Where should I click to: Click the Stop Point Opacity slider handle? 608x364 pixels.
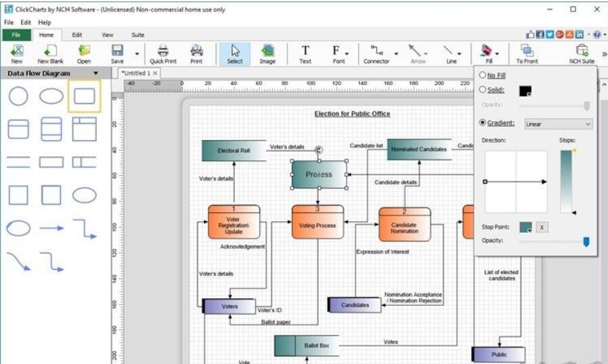click(586, 242)
